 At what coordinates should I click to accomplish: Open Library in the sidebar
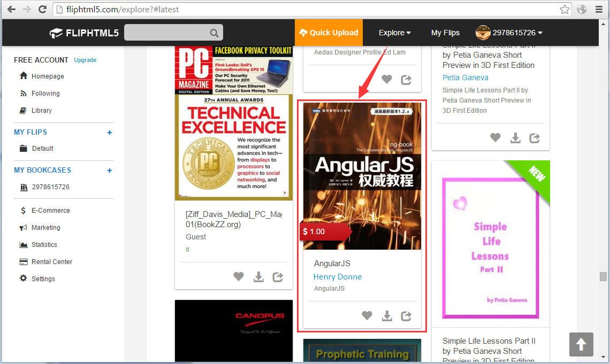click(35, 110)
